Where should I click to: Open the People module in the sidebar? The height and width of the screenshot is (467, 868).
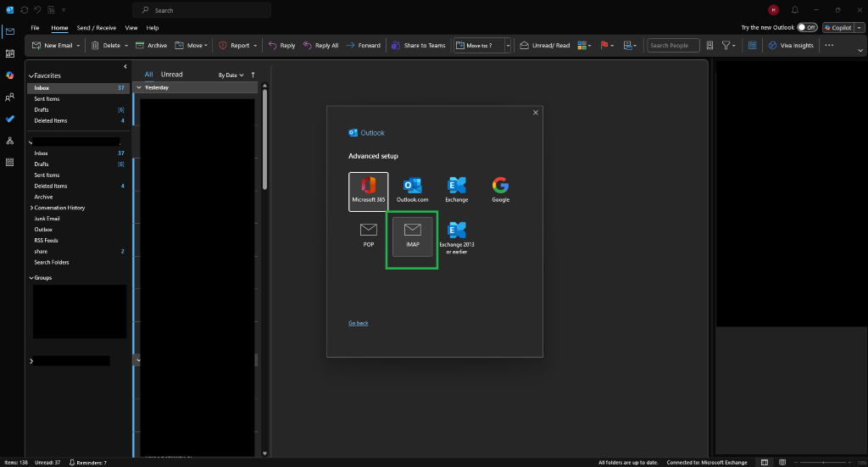coord(10,97)
